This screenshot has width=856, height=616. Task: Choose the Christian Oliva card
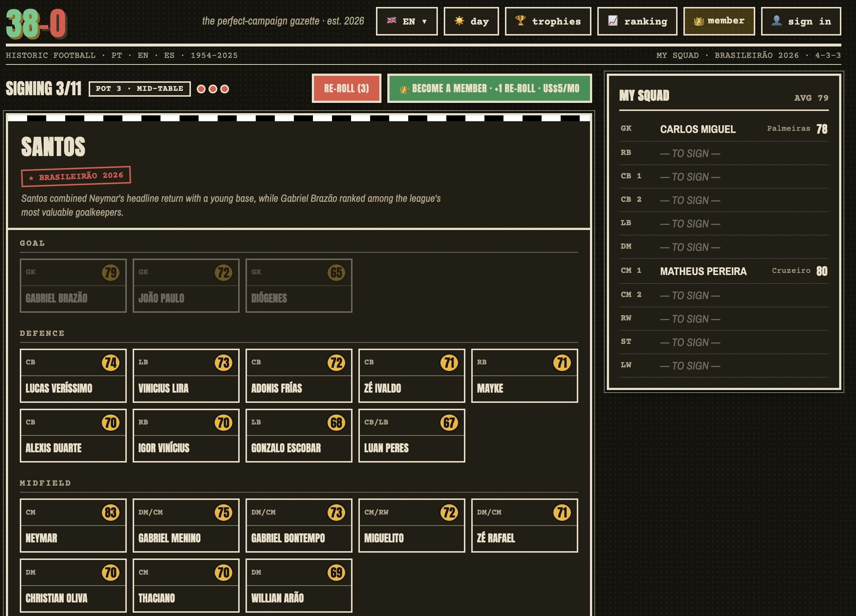pyautogui.click(x=73, y=586)
